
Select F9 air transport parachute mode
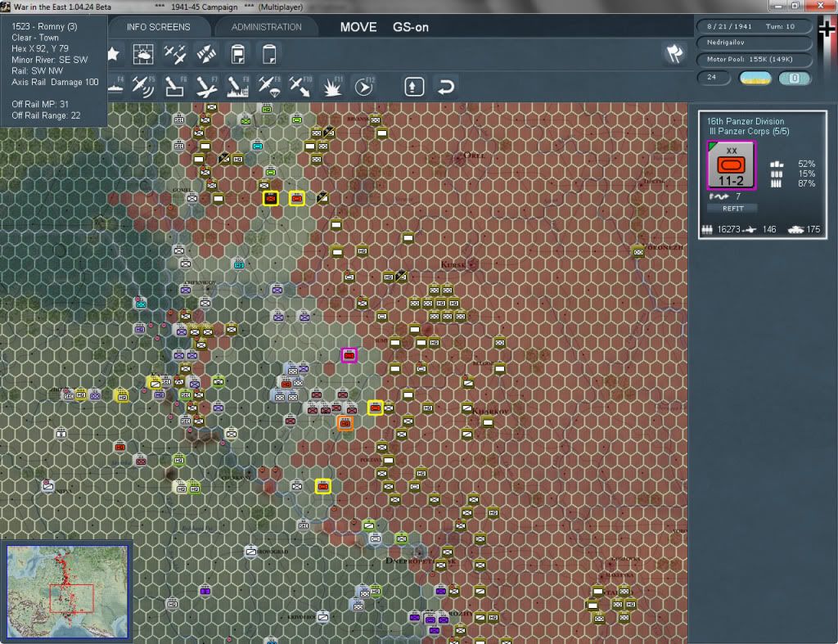coord(269,86)
